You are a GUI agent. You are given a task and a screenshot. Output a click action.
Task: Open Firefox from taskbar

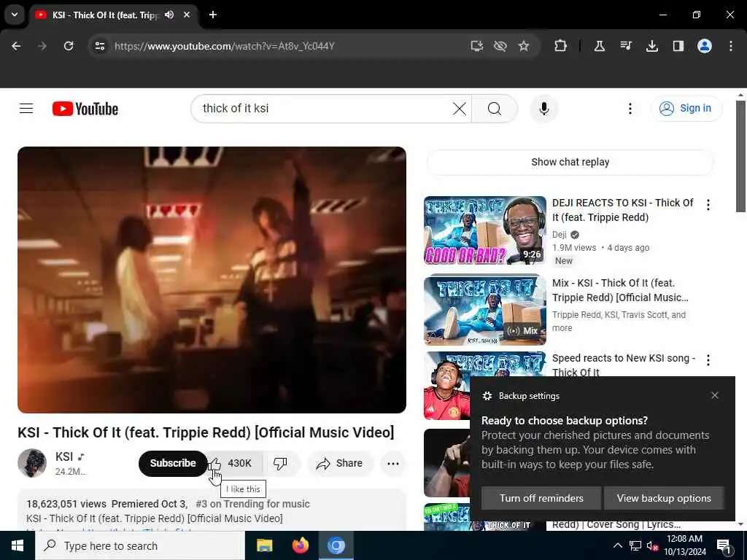click(x=300, y=545)
